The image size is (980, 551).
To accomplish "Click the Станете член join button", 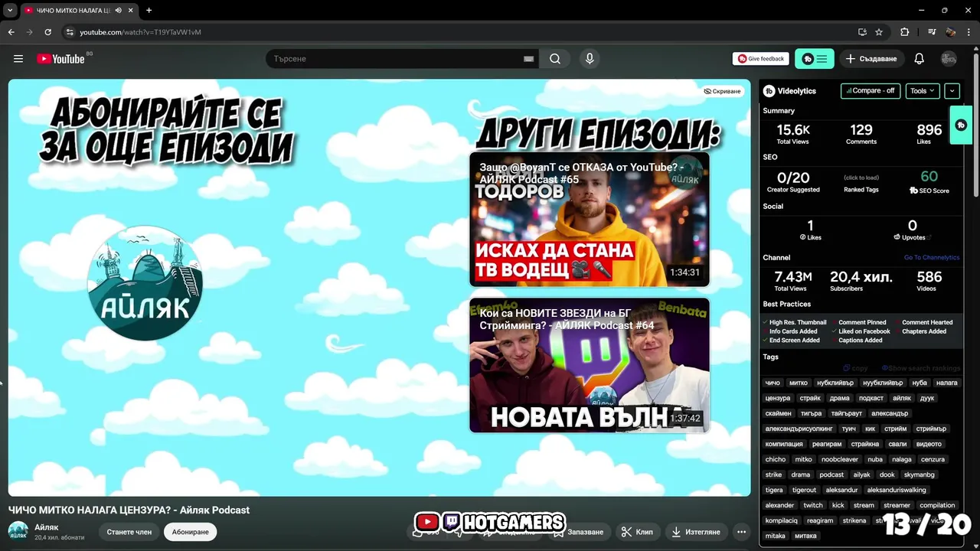I will (x=129, y=532).
